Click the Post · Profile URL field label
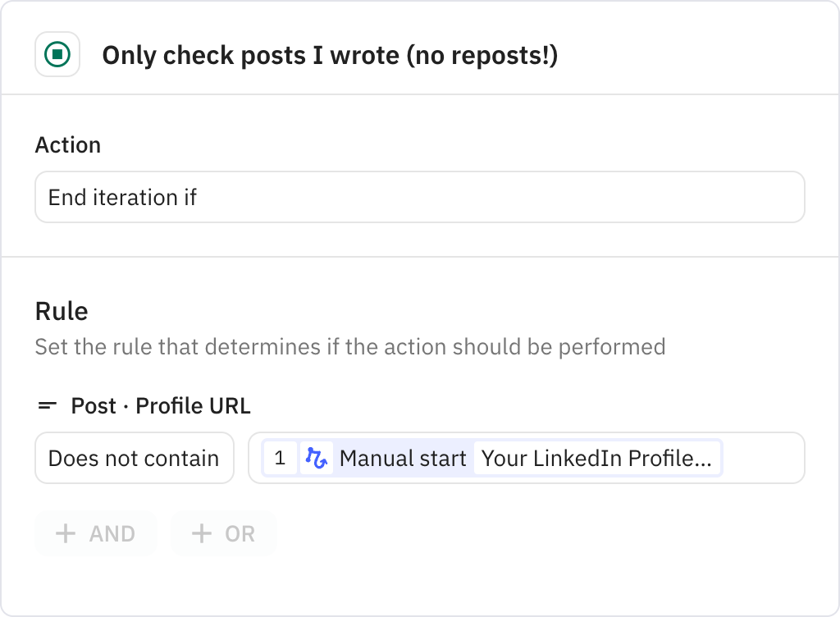The width and height of the screenshot is (840, 617). point(161,405)
